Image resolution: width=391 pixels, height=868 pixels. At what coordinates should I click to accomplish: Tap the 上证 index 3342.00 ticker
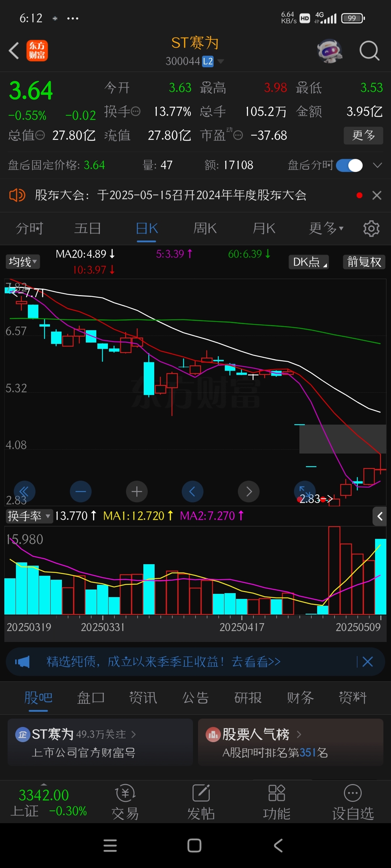48,803
